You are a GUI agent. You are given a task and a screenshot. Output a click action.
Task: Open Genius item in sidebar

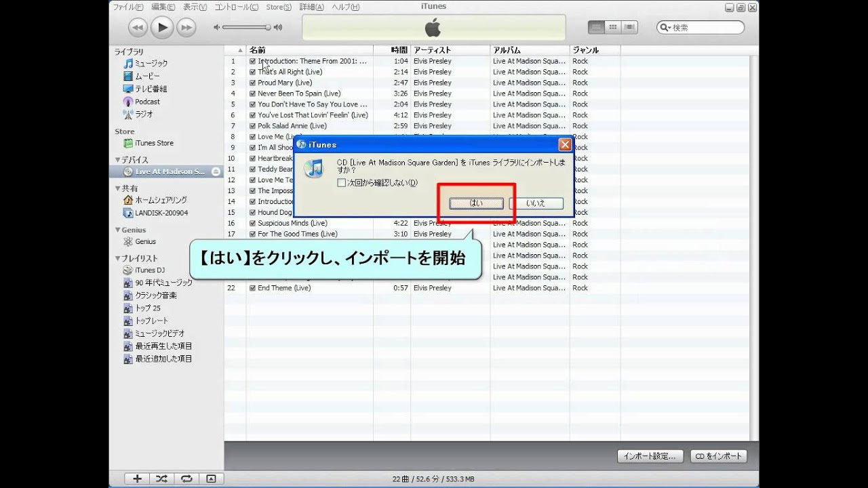coord(140,241)
